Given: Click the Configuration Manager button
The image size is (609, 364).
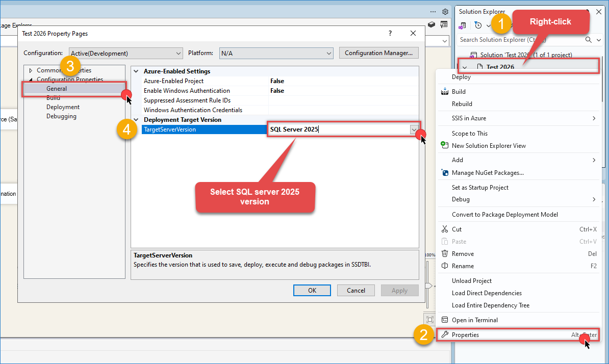Looking at the screenshot, I should [378, 53].
